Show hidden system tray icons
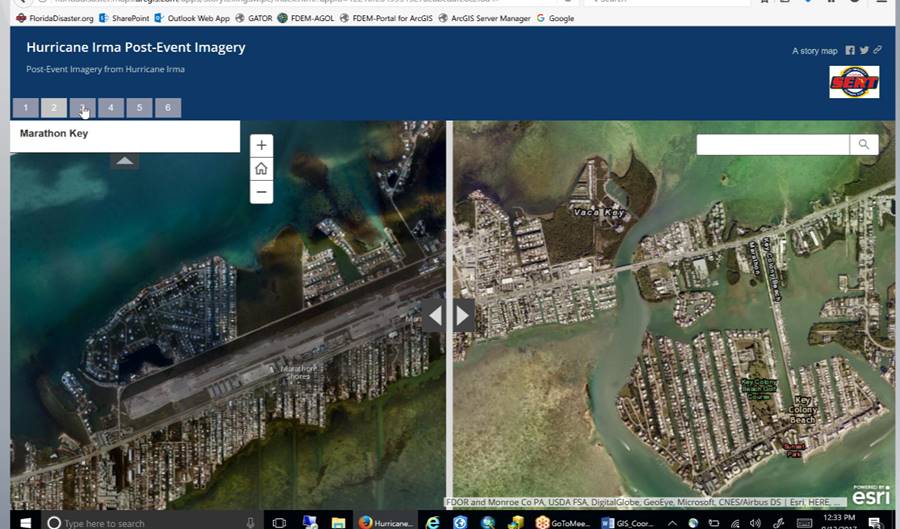 672,523
